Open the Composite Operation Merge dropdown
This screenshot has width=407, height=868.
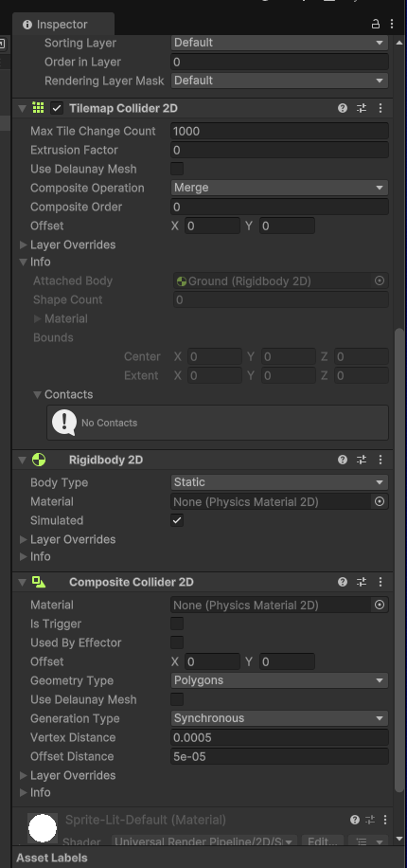(279, 188)
